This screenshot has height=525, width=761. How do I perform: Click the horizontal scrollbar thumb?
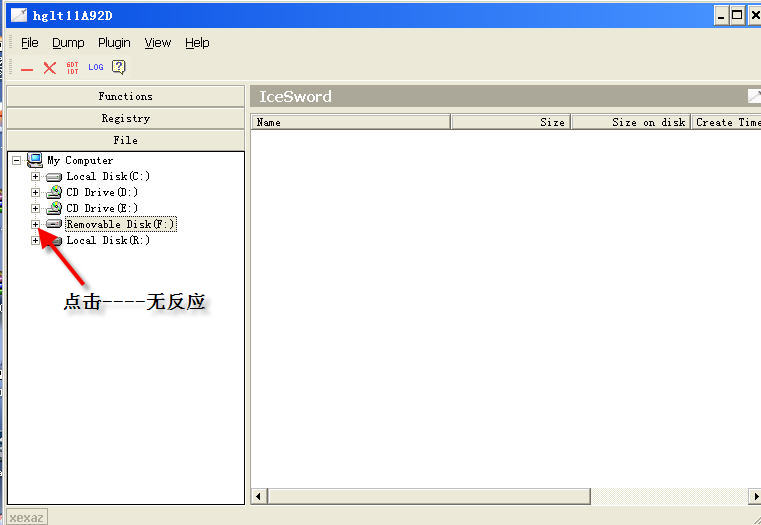(429, 496)
